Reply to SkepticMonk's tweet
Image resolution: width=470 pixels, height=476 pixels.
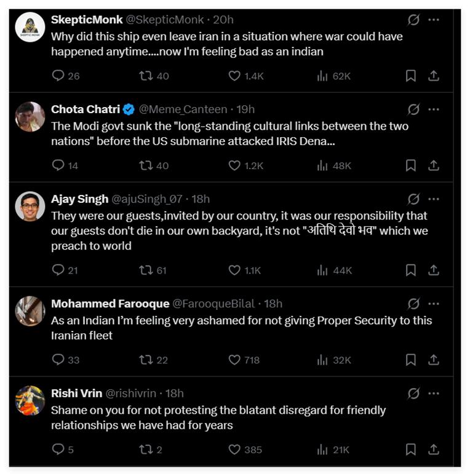(58, 76)
